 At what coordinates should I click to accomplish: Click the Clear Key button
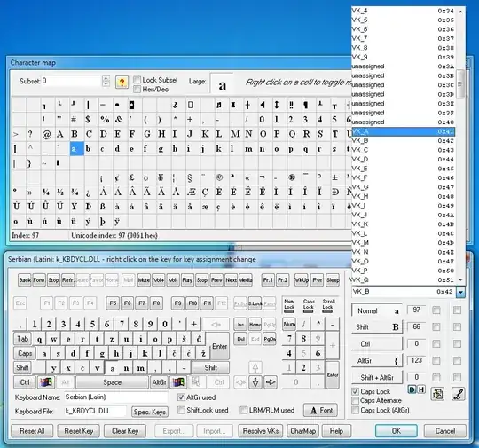pos(125,431)
